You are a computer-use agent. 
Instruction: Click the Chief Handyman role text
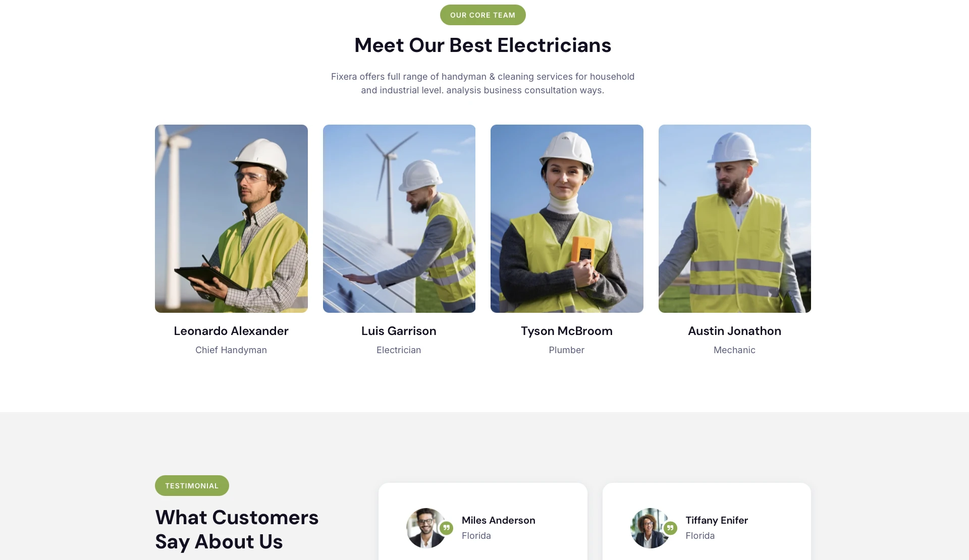(x=231, y=350)
